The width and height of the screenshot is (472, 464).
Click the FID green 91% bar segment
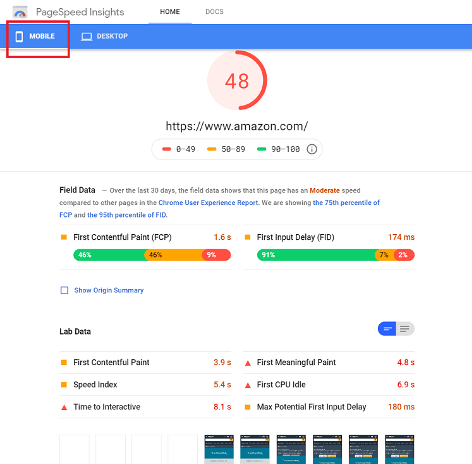click(x=316, y=255)
